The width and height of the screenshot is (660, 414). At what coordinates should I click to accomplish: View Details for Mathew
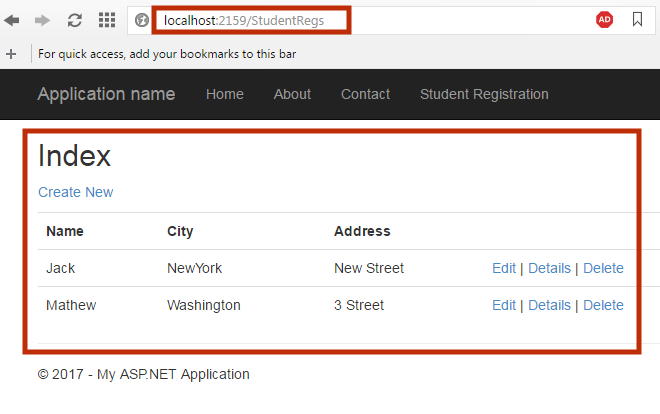[x=549, y=305]
